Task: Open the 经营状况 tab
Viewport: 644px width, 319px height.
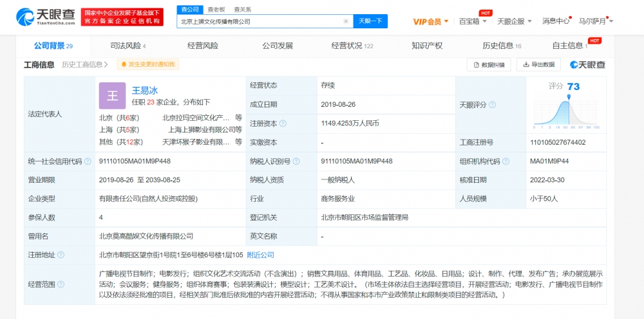Action: (x=352, y=46)
